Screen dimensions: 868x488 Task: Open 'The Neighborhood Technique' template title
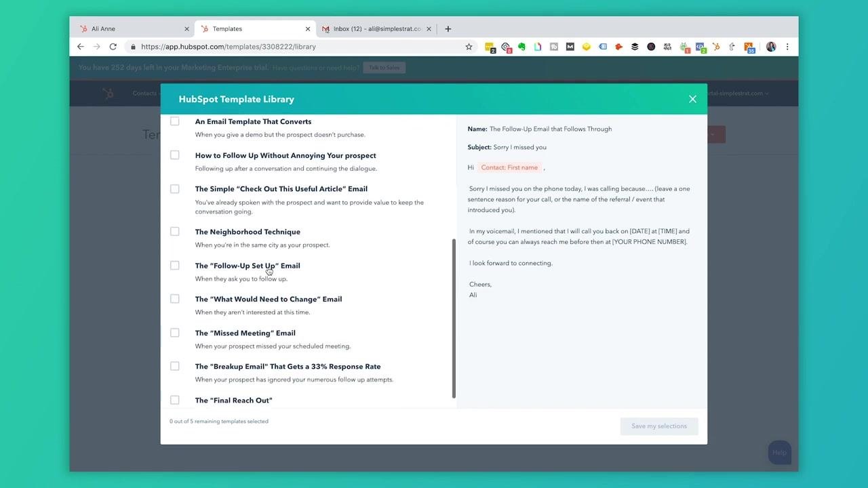[248, 232]
